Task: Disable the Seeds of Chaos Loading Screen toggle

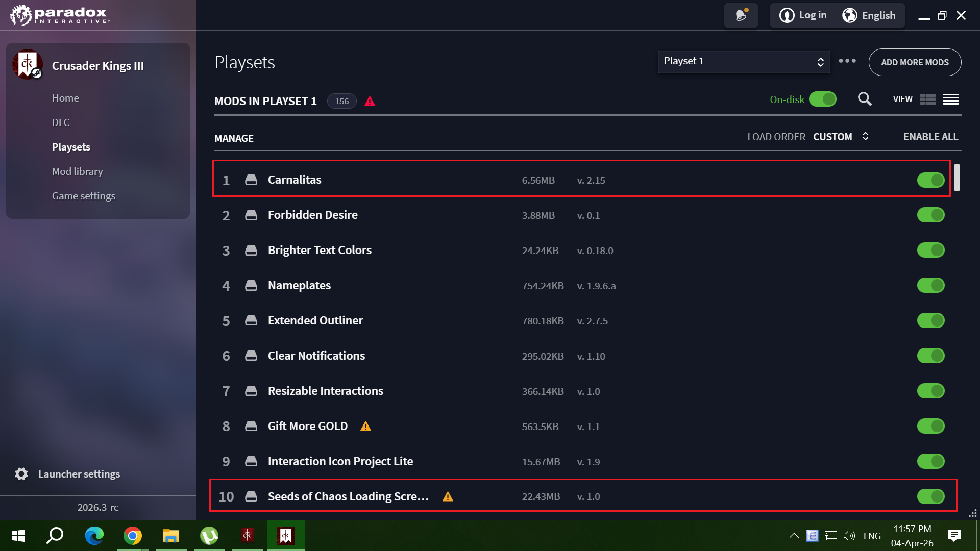Action: [931, 496]
